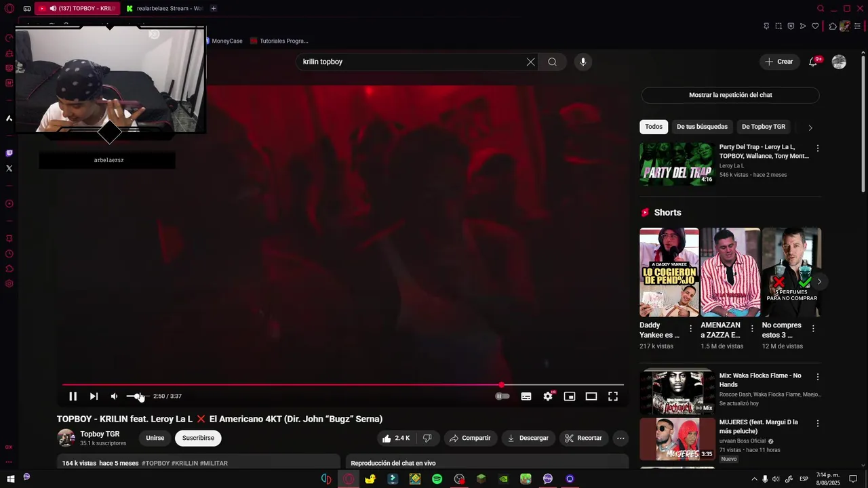Toggle subtitles in the player
Viewport: 868px width, 488px height.
(x=526, y=396)
